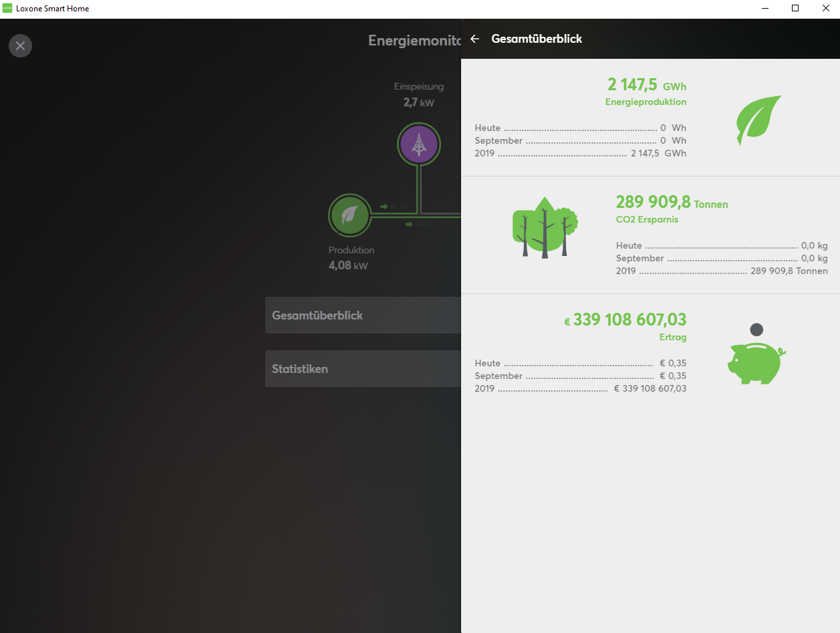This screenshot has width=840, height=633.
Task: Click the Gesamtüberblick panel header title
Action: 537,39
